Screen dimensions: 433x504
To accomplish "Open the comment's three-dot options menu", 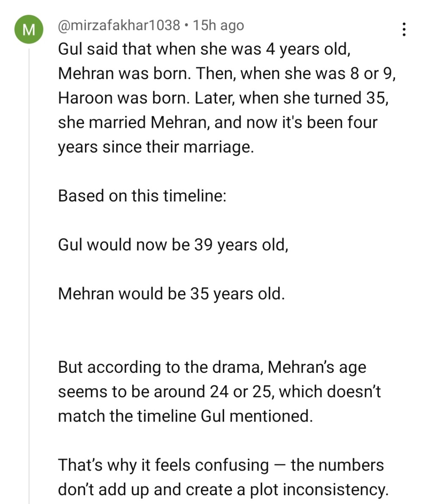I will [x=404, y=29].
